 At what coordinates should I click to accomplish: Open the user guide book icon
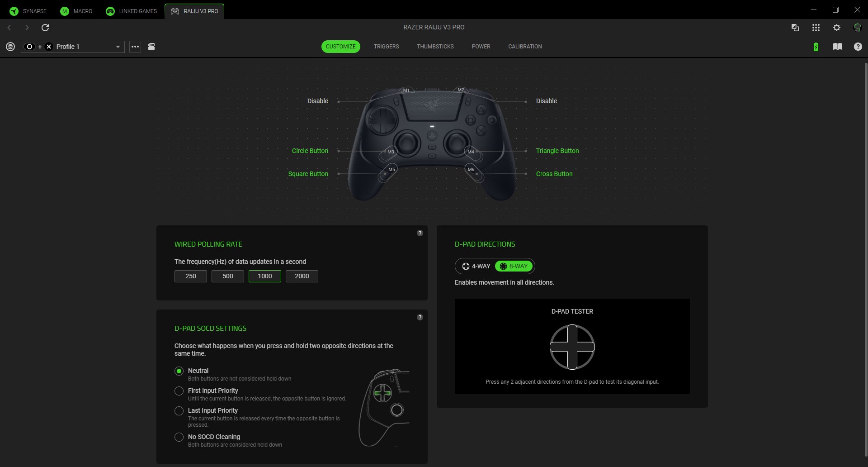coord(837,47)
